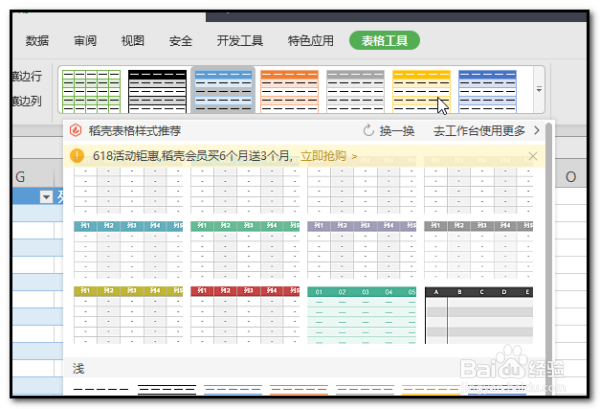
Task: Choose the gray header table template
Action: [478, 250]
